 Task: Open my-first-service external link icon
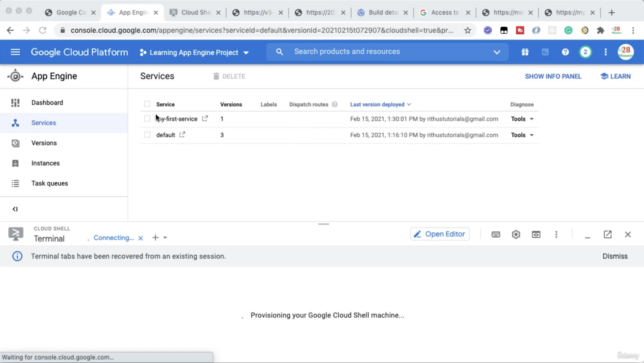point(205,118)
